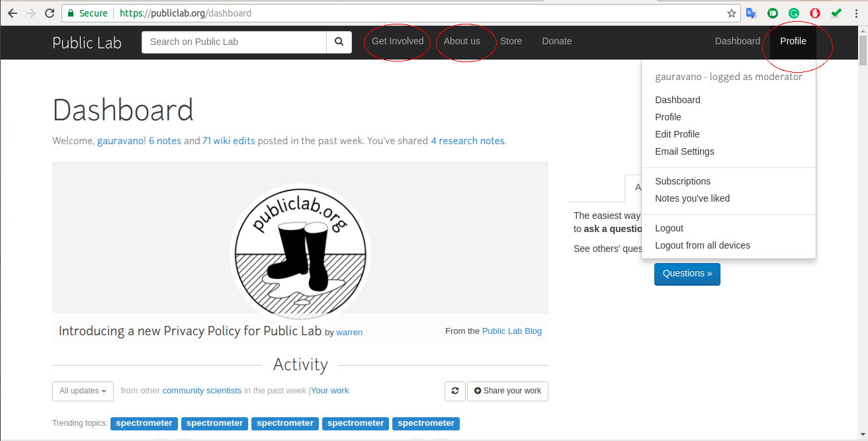Click the red Opera-style extension icon
The width and height of the screenshot is (868, 441).
coord(815,13)
